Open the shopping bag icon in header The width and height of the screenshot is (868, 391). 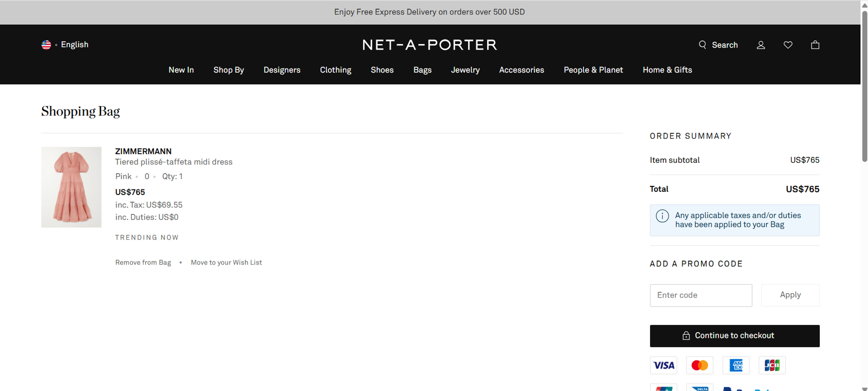pyautogui.click(x=815, y=45)
